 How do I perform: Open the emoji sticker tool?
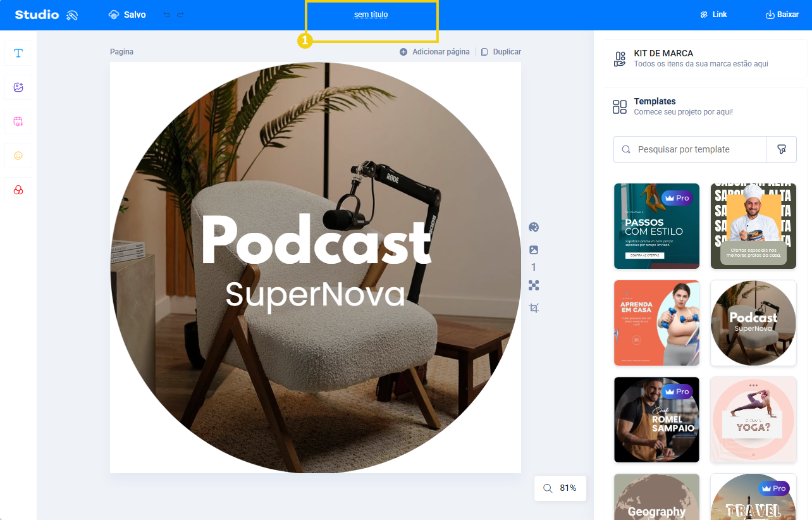(x=18, y=156)
